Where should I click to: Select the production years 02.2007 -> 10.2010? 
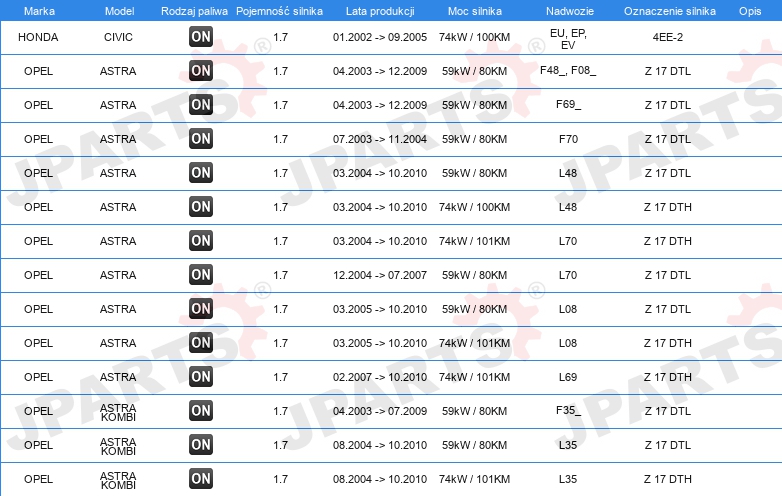(380, 377)
